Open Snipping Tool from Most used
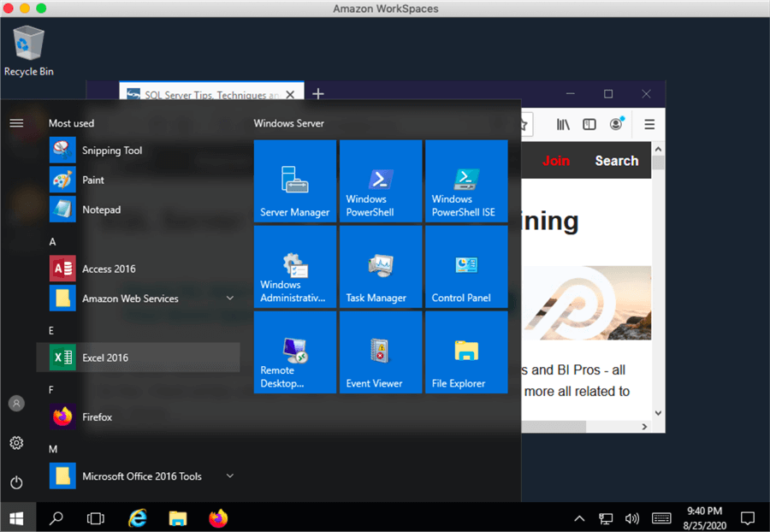Viewport: 770px width, 532px height. [x=111, y=151]
